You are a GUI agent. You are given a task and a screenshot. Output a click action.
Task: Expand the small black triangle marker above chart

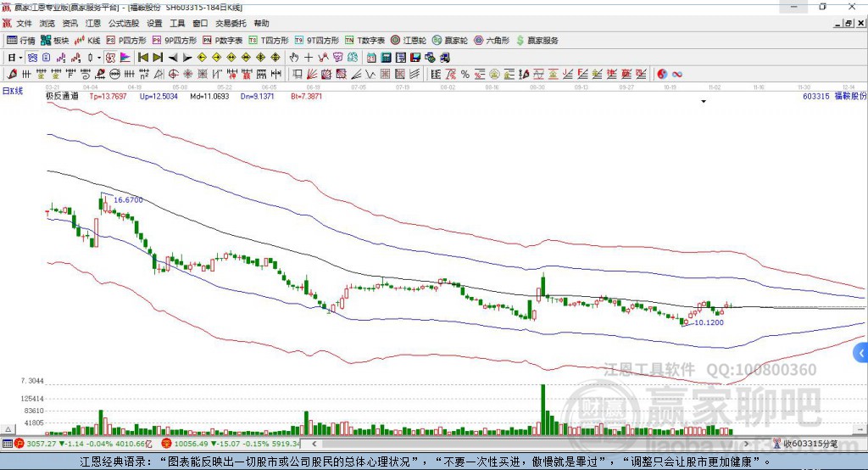704,102
